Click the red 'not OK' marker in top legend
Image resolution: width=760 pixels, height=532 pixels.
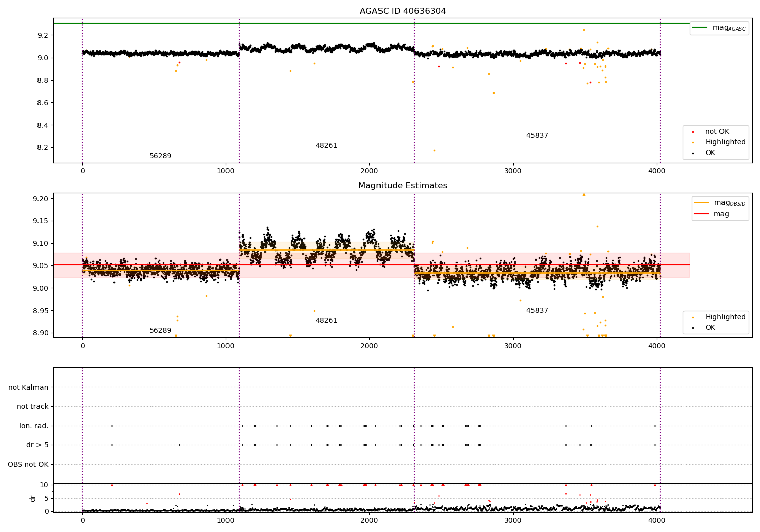pos(693,132)
